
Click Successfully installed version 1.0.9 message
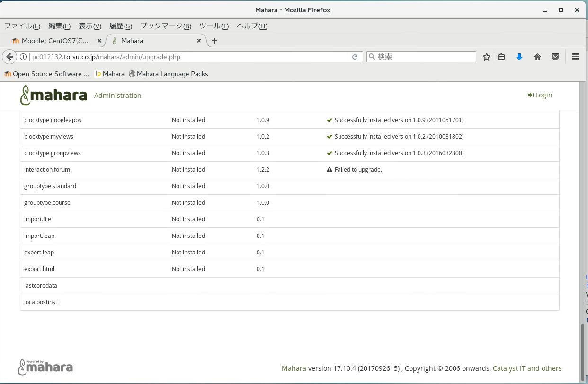coord(399,120)
